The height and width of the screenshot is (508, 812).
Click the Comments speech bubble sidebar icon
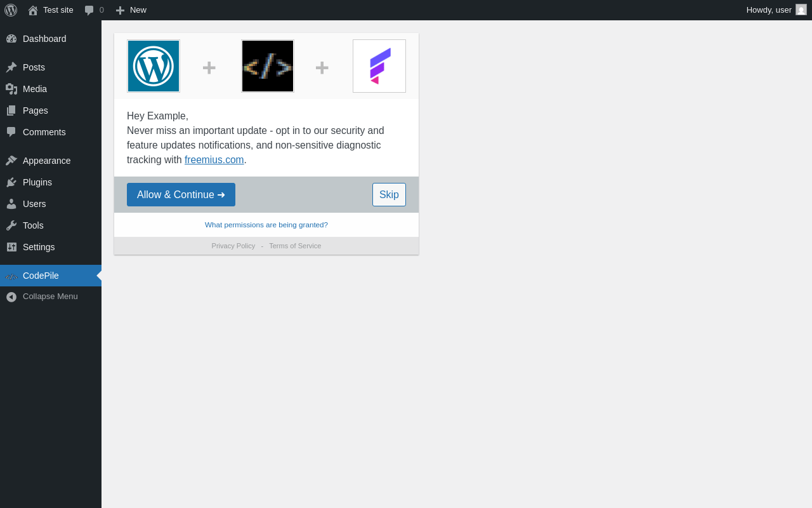pos(11,132)
